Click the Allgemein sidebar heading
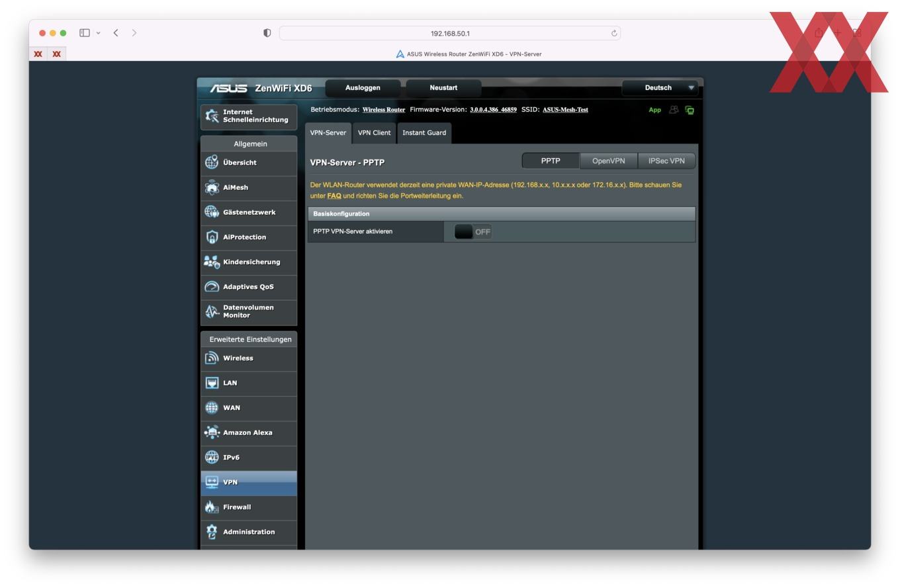The width and height of the screenshot is (900, 588). [250, 144]
